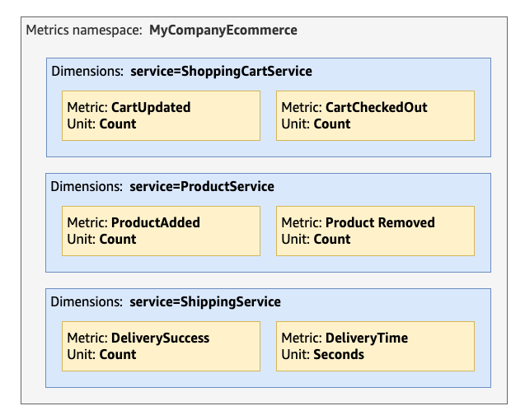The height and width of the screenshot is (420, 525).
Task: Choose the DeliverySuccess metric name
Action: point(160,338)
